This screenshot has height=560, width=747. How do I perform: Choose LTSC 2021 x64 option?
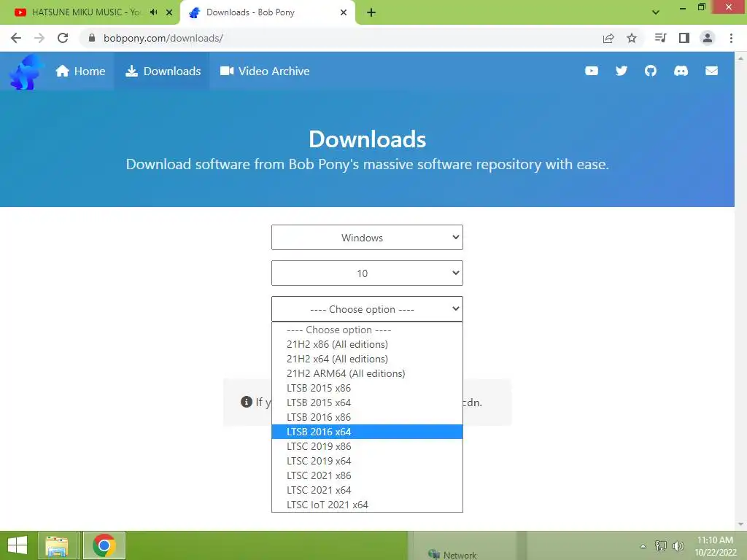pos(367,490)
